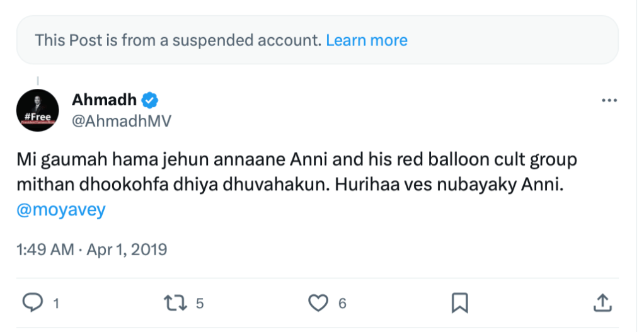Share the post via upload arrow icon
Viewport: 644px width, 332px height.
[602, 302]
